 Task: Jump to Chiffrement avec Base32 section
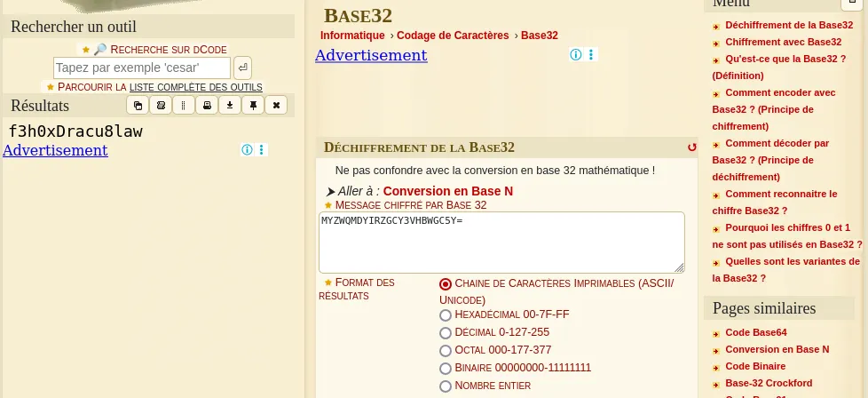(x=784, y=42)
